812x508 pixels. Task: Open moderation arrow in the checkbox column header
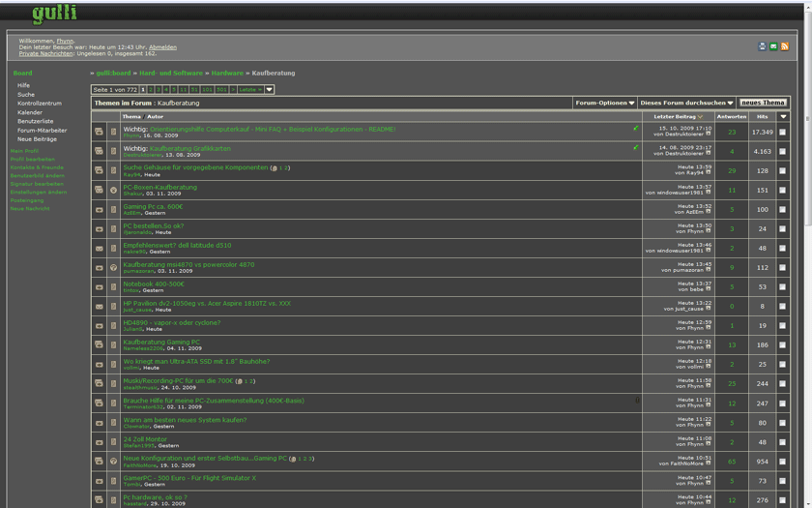pos(783,117)
